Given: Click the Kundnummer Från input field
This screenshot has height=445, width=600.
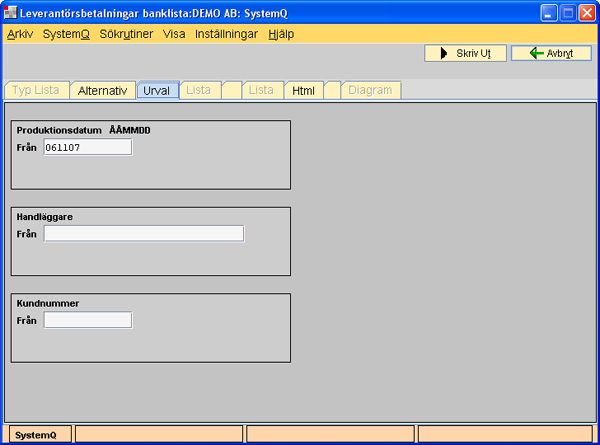Looking at the screenshot, I should (87, 320).
